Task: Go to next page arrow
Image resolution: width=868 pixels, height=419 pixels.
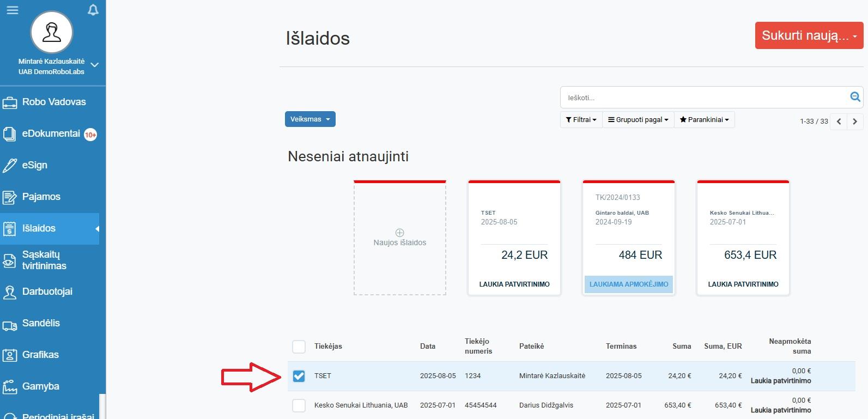Action: click(855, 122)
